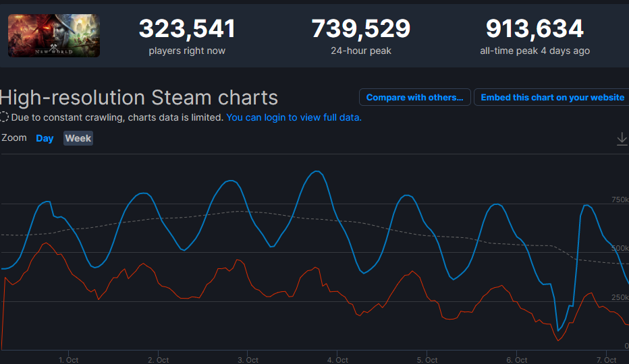Open the chart download menu icon
This screenshot has height=364, width=629.
(622, 139)
